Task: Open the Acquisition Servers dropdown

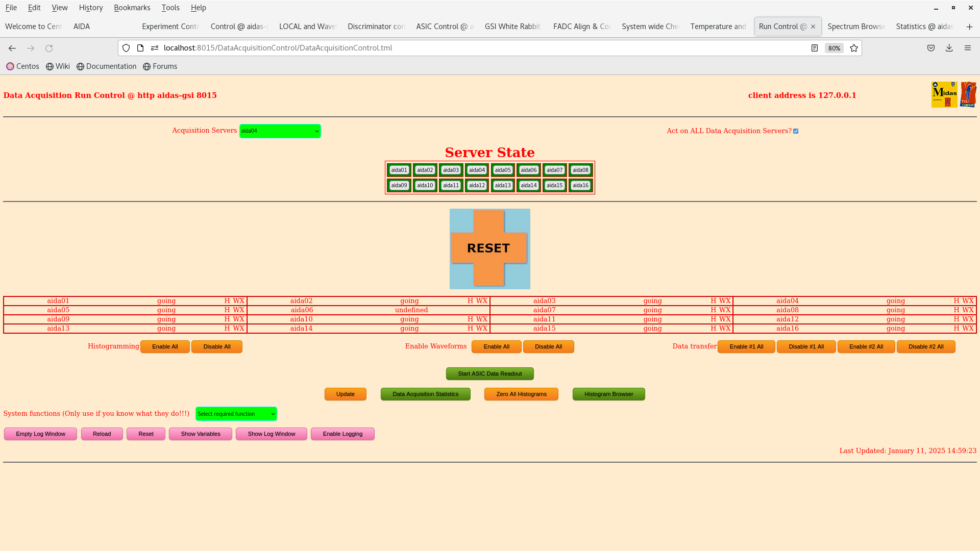Action: click(x=280, y=131)
